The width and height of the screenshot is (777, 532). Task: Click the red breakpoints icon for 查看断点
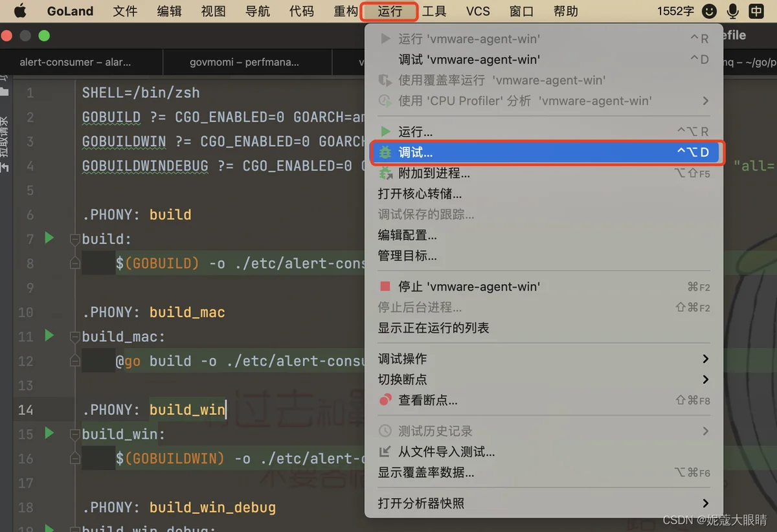click(385, 400)
